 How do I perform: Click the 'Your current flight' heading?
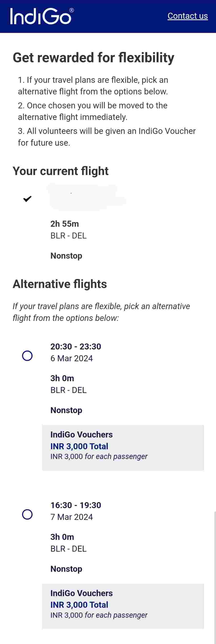pos(61,171)
